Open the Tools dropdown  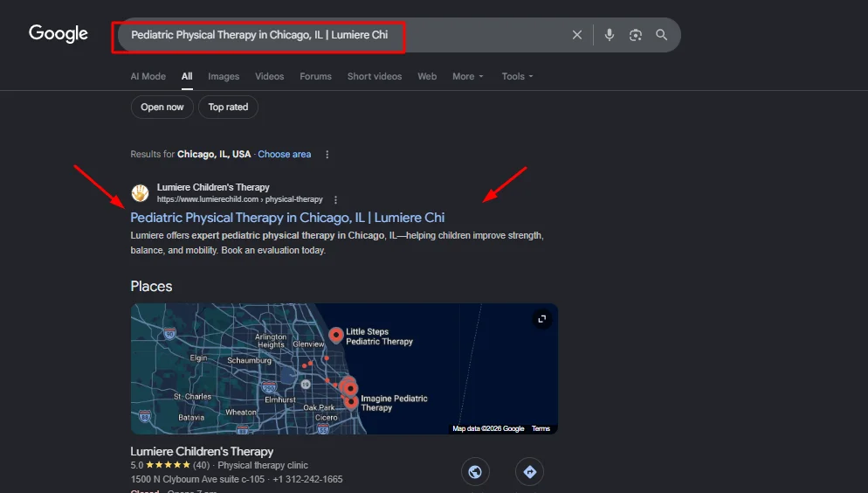(x=517, y=76)
